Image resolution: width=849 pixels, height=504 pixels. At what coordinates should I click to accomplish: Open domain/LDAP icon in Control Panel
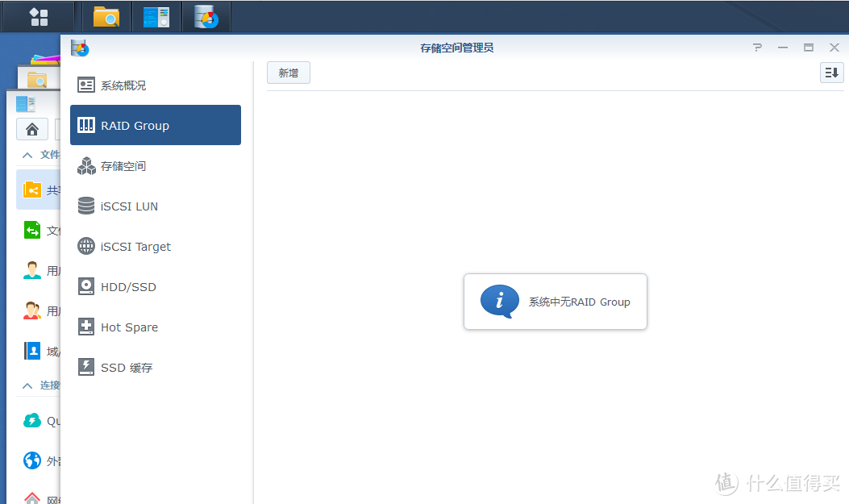click(x=32, y=351)
